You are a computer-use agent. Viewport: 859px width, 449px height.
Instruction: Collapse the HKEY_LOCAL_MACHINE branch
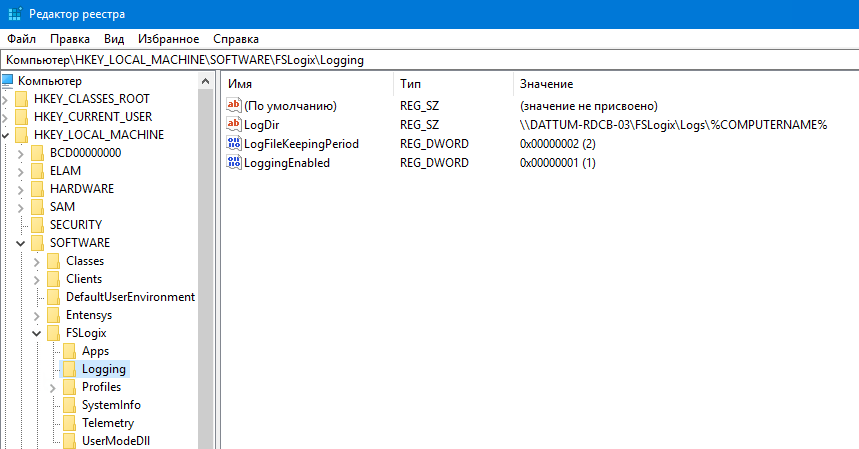[x=5, y=135]
